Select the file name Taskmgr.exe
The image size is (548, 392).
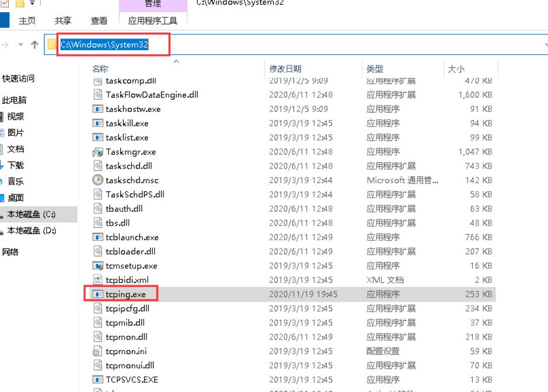[x=131, y=152]
